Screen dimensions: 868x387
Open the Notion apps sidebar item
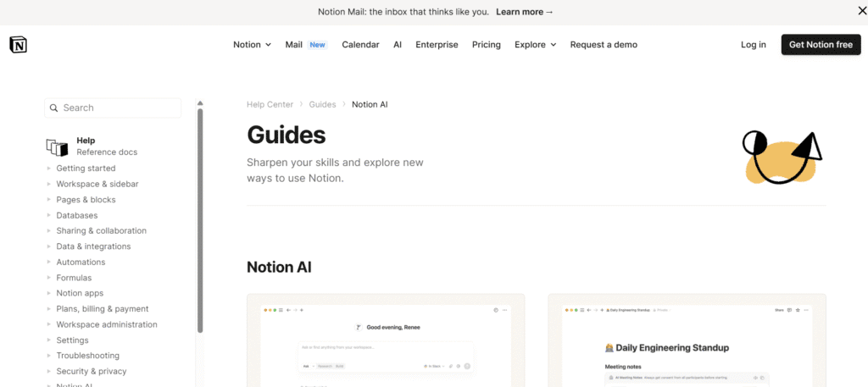80,293
